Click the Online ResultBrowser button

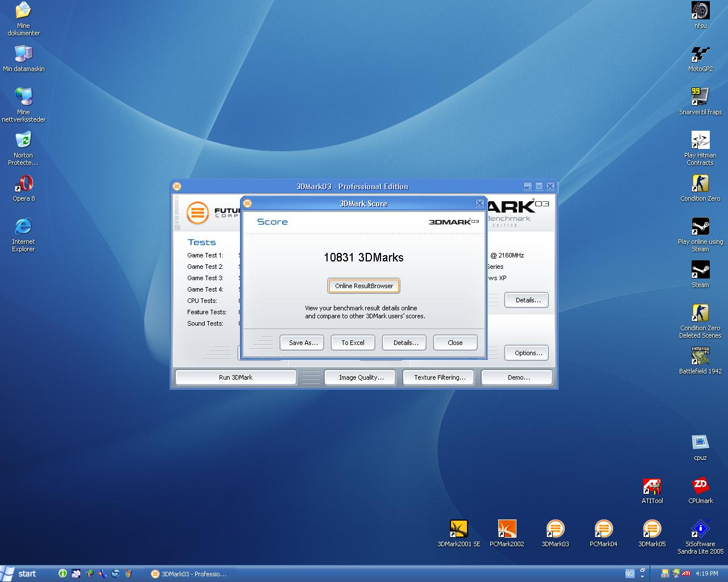(x=364, y=286)
